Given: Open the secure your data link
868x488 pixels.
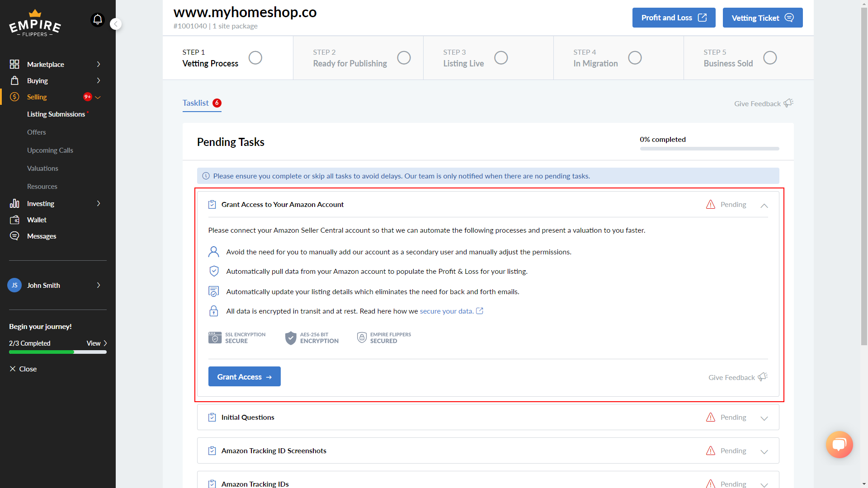Looking at the screenshot, I should (447, 311).
